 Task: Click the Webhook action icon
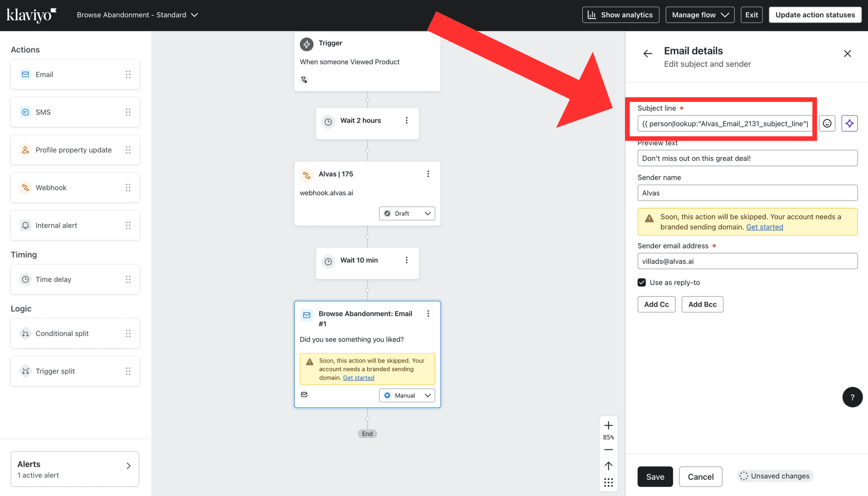[x=25, y=187]
